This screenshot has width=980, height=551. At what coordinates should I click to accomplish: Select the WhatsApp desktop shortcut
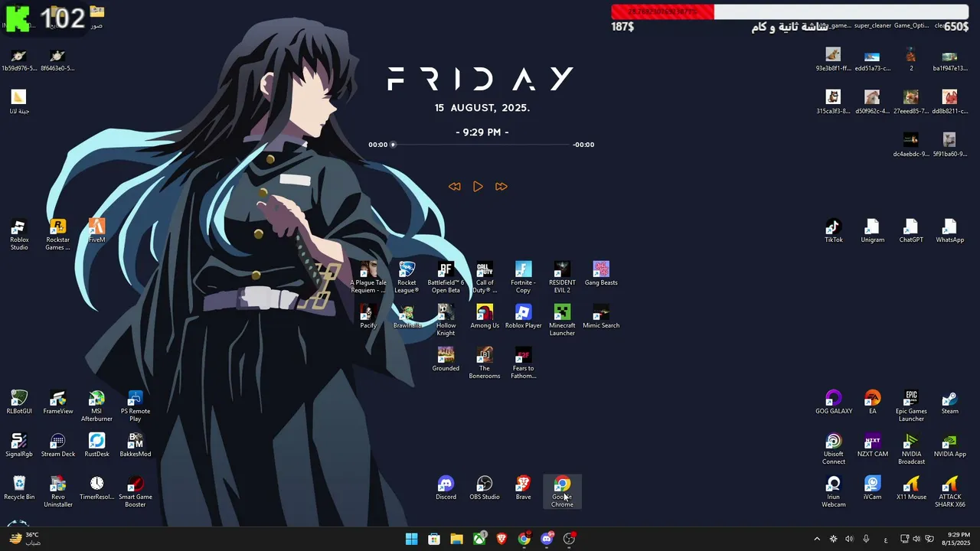tap(949, 231)
